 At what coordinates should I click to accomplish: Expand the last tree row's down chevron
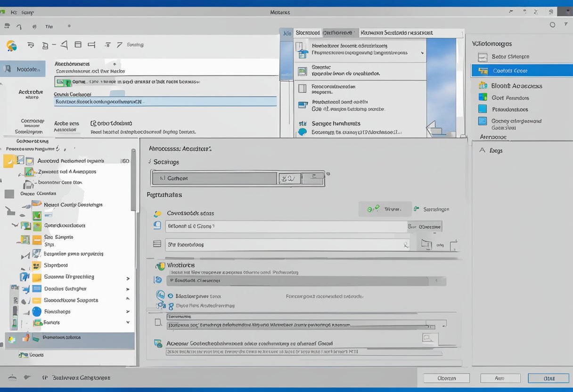coord(128,323)
